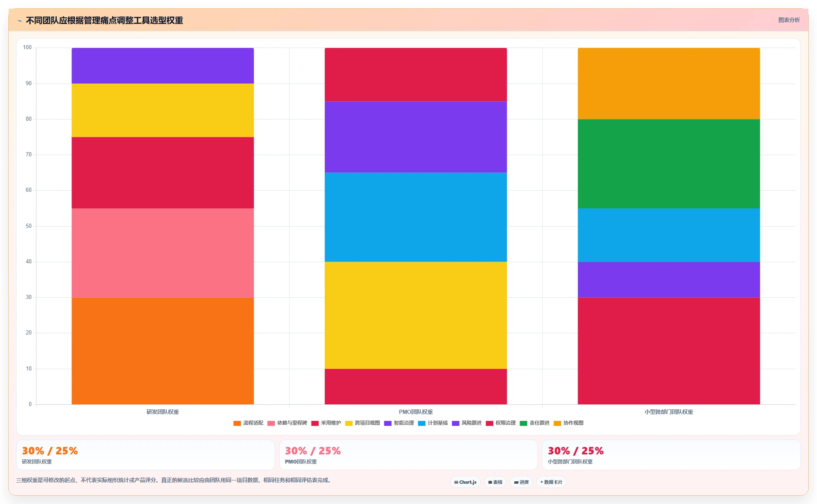Click the small icon before the chart title

19,21
